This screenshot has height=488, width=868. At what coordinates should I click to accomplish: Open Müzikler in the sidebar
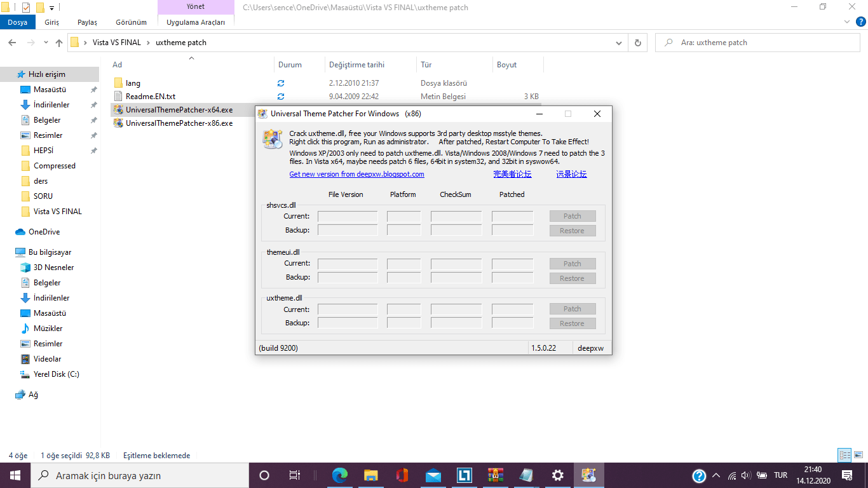point(48,329)
